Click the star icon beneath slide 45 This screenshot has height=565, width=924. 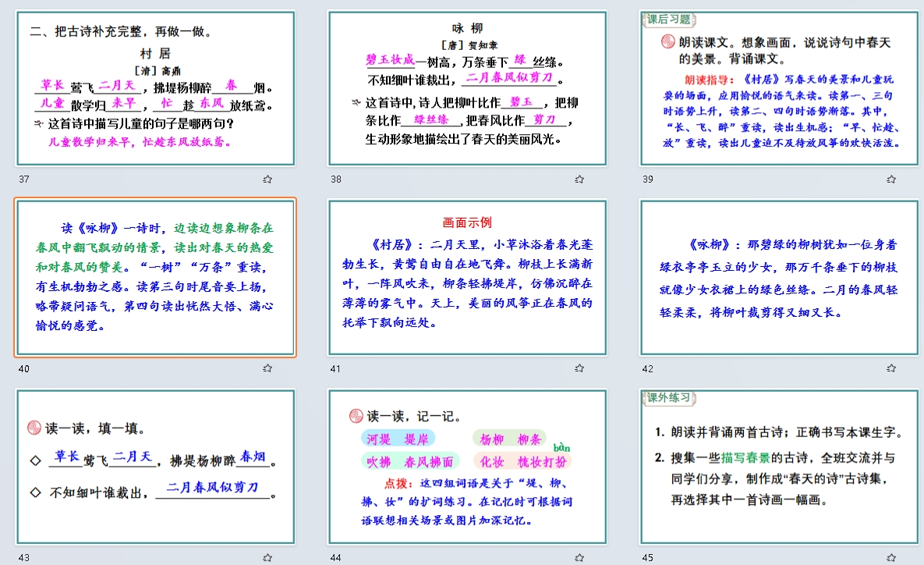click(x=890, y=557)
